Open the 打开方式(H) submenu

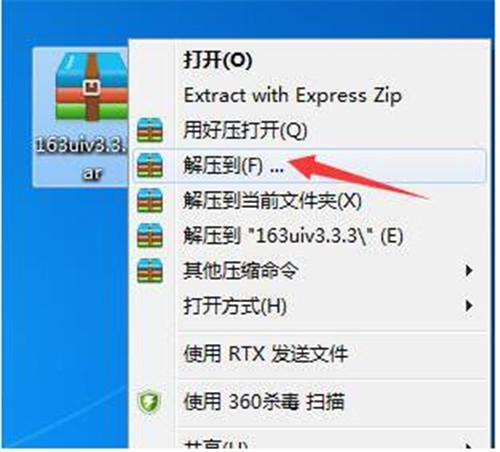(309, 306)
